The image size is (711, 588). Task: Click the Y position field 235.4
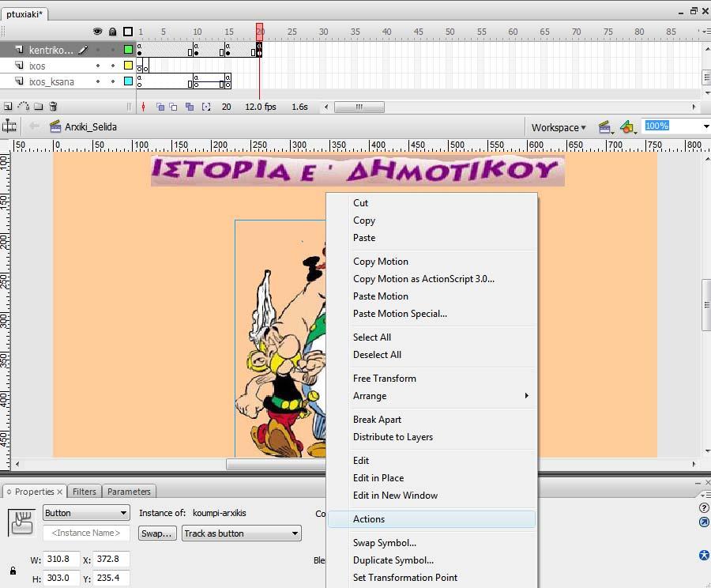(x=111, y=578)
